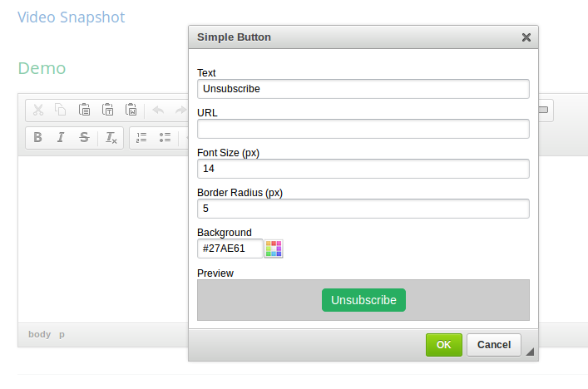Screen dimensions: 588x389
Task: Click the Cut icon in editor toolbar
Action: [x=37, y=110]
